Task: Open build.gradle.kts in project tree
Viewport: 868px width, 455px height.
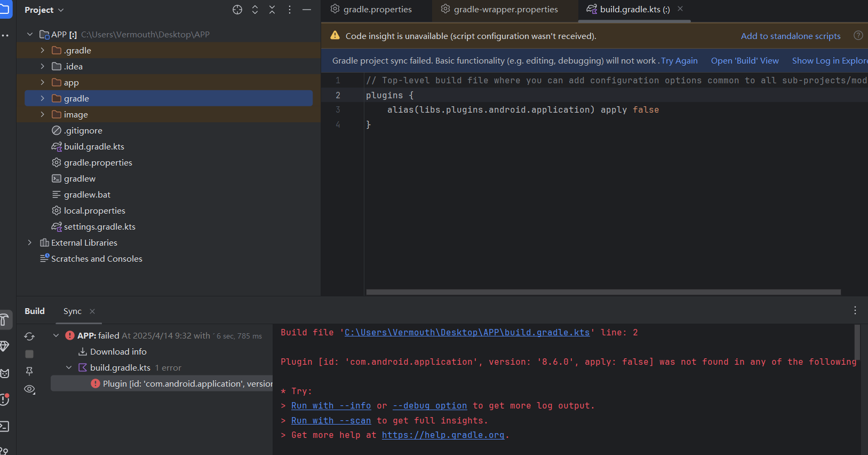Action: coord(88,146)
